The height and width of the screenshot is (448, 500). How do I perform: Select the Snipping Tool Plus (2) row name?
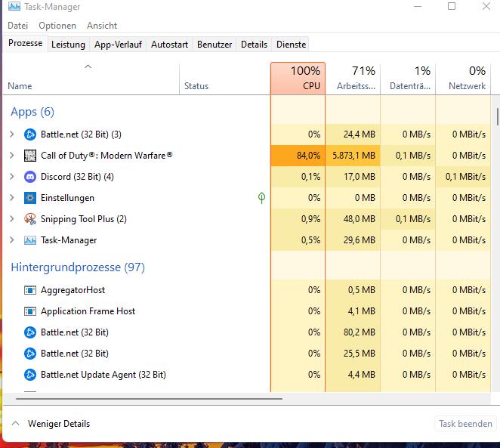click(84, 219)
